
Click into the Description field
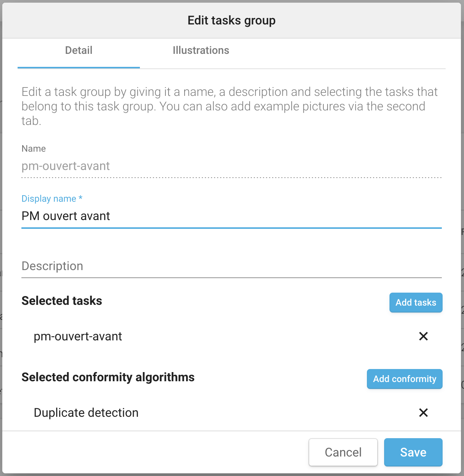(231, 266)
